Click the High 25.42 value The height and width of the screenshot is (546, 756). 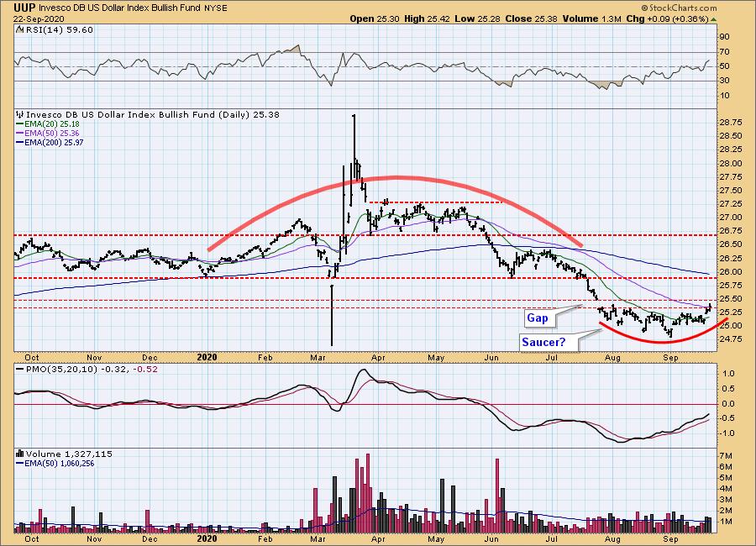[x=428, y=18]
